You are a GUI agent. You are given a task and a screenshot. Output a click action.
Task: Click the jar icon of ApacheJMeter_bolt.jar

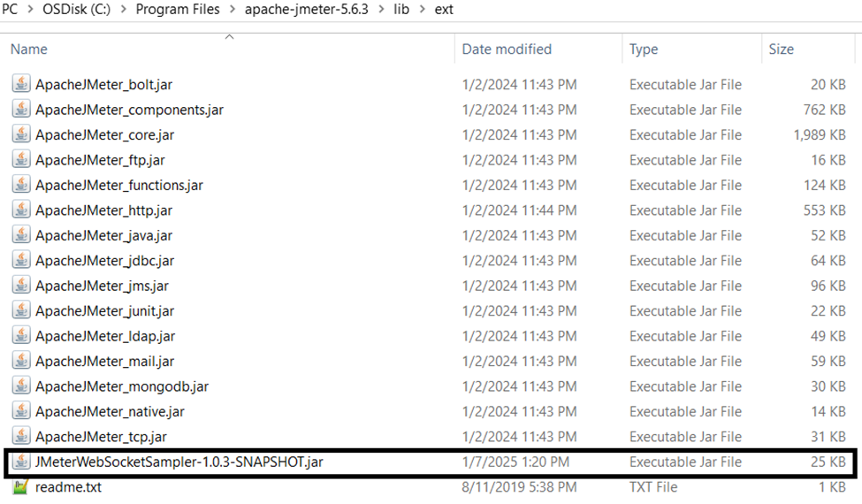coord(21,84)
